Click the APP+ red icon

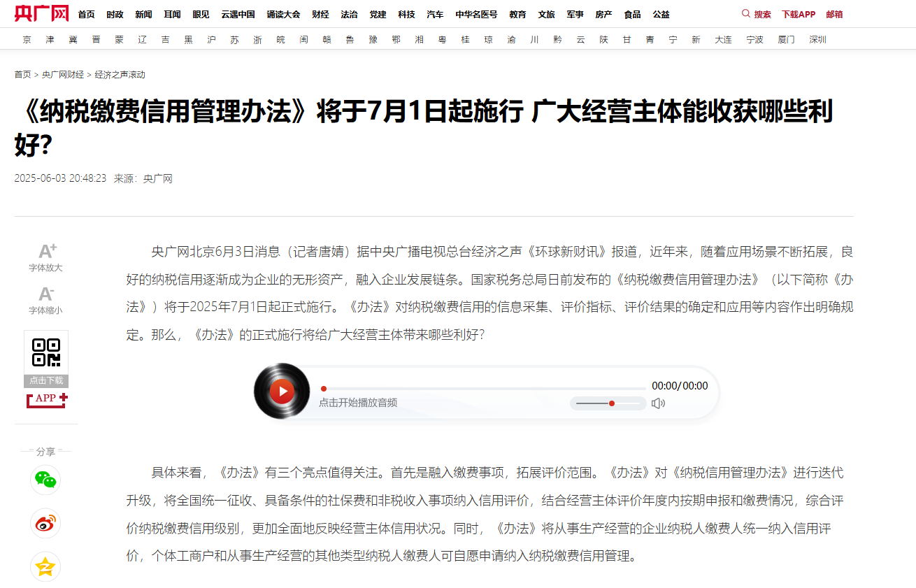pyautogui.click(x=47, y=399)
